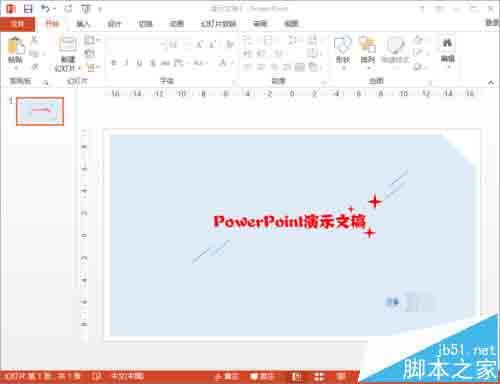Open the Arrange (排列) menu
Viewport: 500px width, 384px height.
tap(368, 51)
